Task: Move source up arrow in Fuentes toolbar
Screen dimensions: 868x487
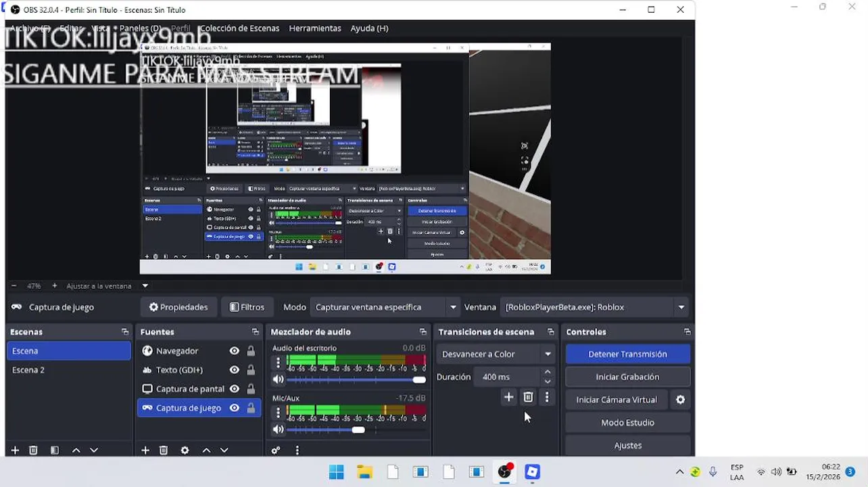Action: (x=206, y=450)
